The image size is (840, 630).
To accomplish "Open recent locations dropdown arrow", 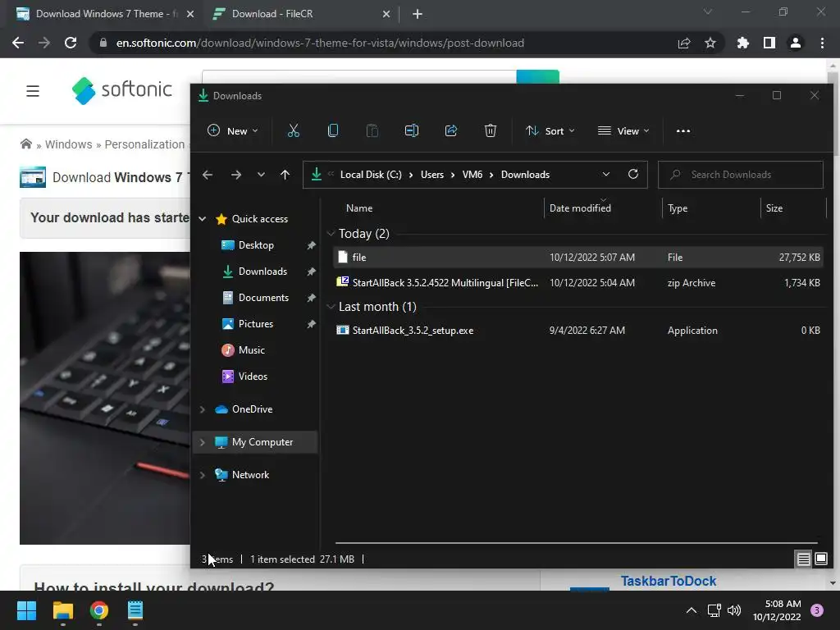I will [x=261, y=175].
